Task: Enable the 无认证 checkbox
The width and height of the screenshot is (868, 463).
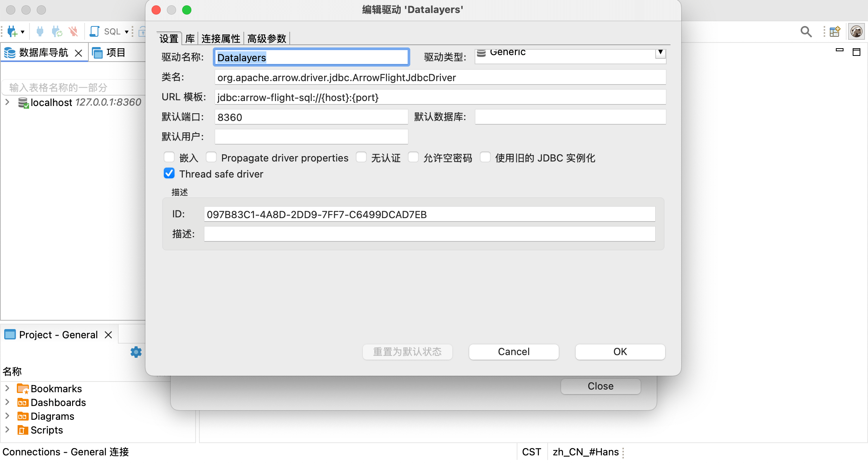Action: pos(361,157)
